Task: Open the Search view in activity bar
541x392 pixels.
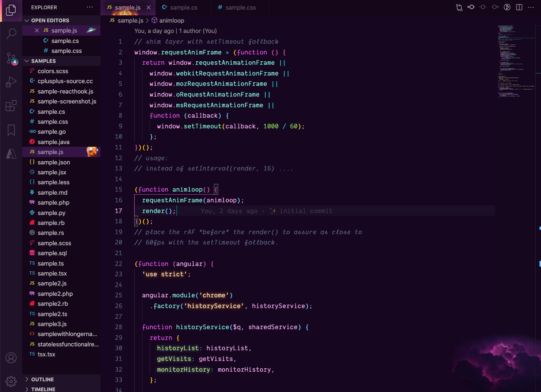Action: tap(11, 34)
